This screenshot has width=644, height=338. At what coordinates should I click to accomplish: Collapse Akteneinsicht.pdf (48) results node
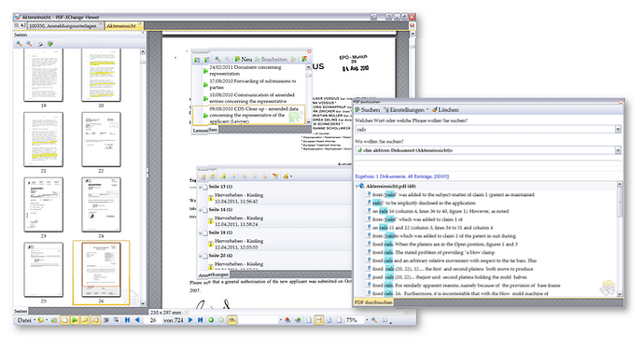[357, 186]
